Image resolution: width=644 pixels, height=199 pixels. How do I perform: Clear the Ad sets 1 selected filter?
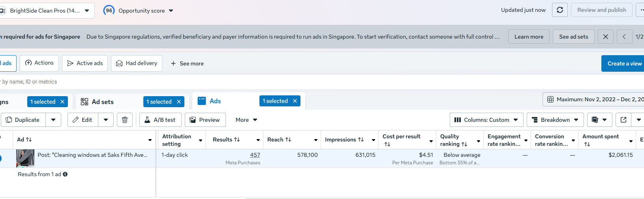click(179, 102)
